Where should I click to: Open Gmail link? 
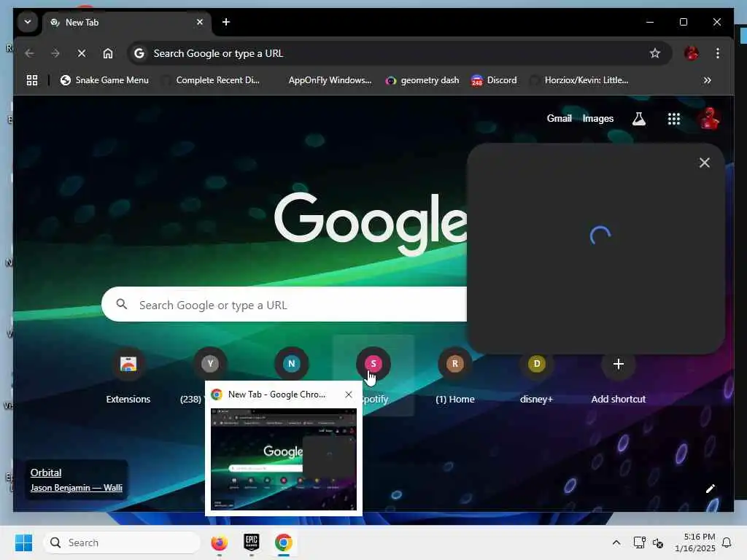[559, 119]
